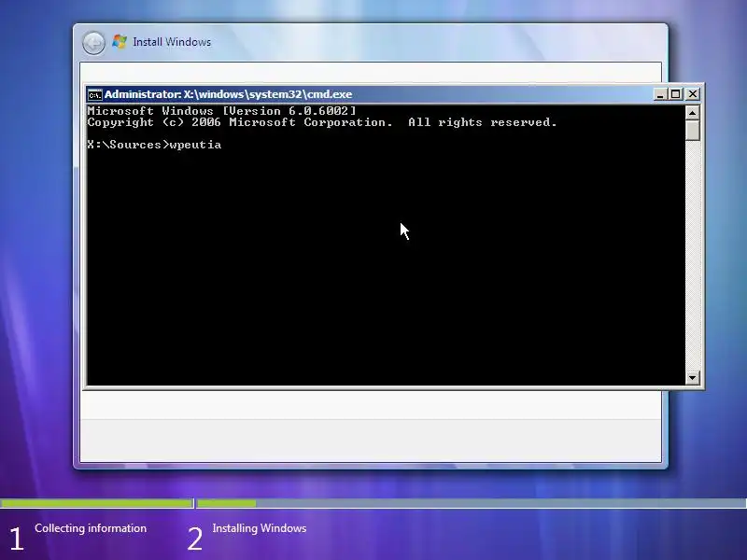
Task: Click the 'Install Windows' title text
Action: click(x=172, y=42)
